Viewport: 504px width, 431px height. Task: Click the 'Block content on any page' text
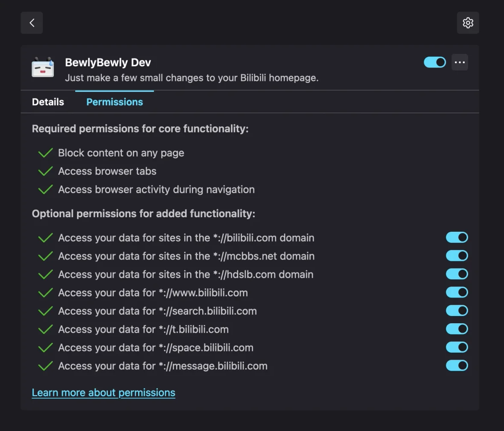pos(121,153)
